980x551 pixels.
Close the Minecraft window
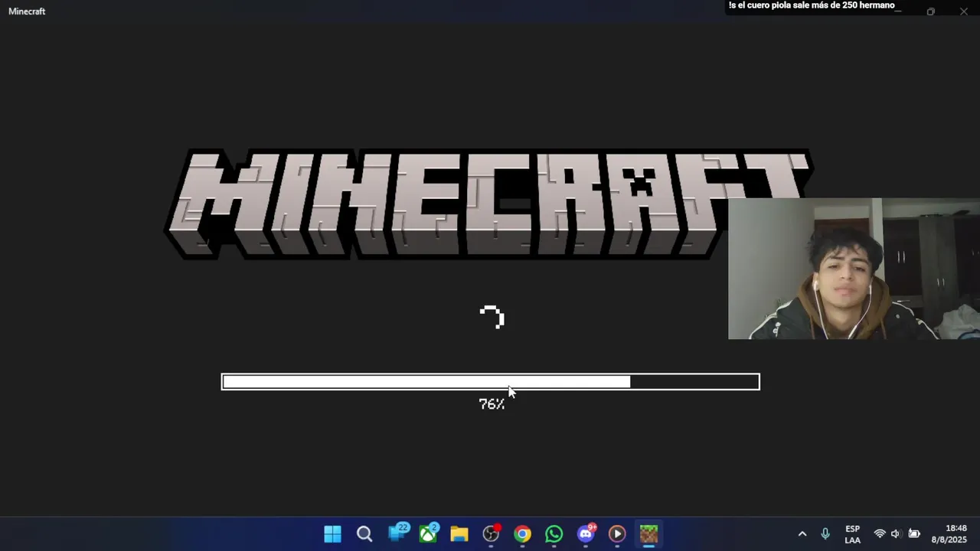coord(964,11)
